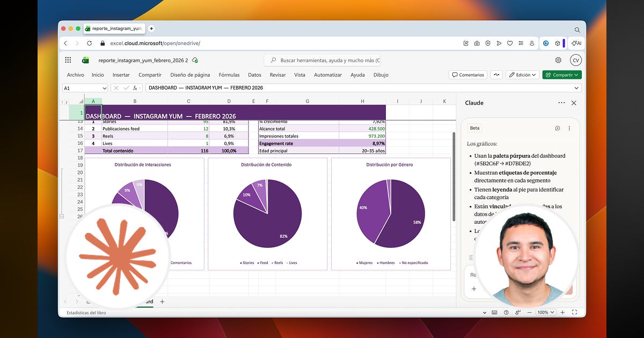This screenshot has width=644, height=338.
Task: Open the vertical dots menu beside Beta
Action: point(569,128)
